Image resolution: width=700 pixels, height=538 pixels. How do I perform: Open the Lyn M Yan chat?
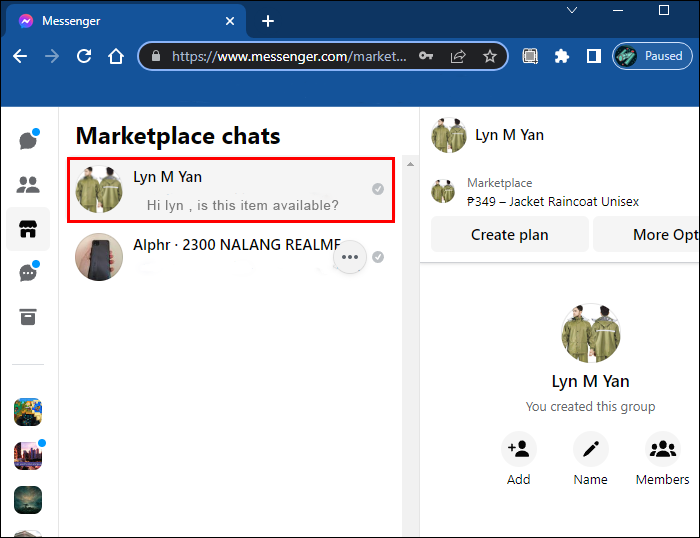pyautogui.click(x=231, y=190)
